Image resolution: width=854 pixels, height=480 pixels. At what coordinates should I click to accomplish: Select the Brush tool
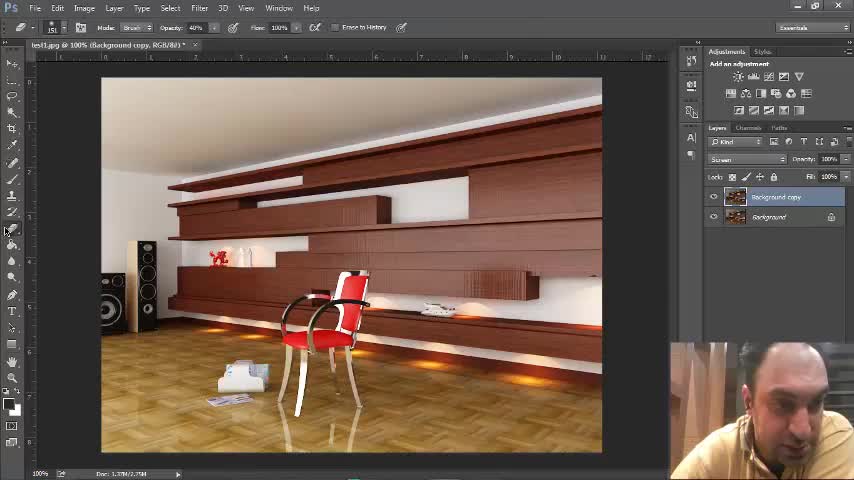tap(11, 179)
